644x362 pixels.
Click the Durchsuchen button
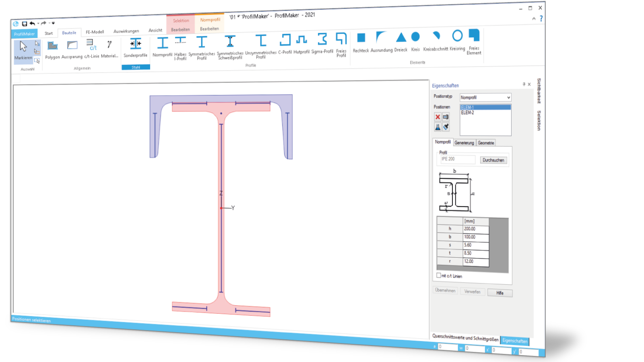pos(493,160)
